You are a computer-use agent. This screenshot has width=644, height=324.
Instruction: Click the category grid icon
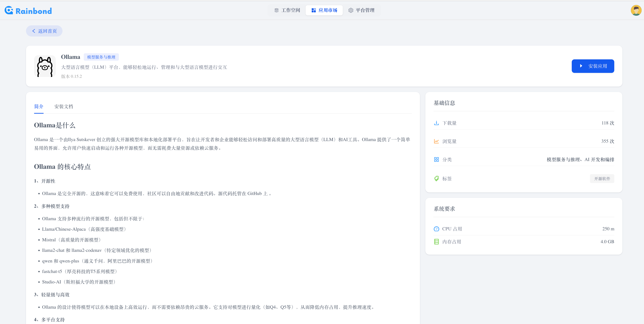436,159
